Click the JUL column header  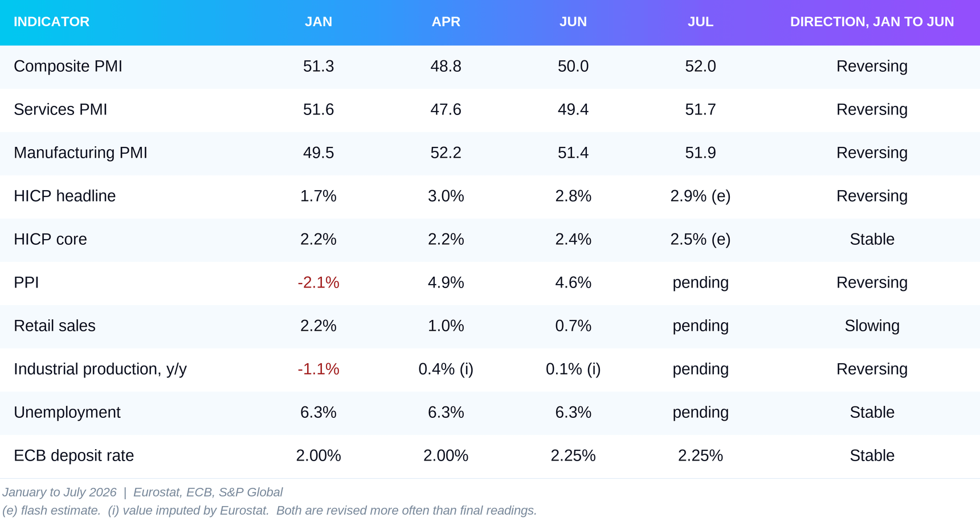click(x=700, y=22)
